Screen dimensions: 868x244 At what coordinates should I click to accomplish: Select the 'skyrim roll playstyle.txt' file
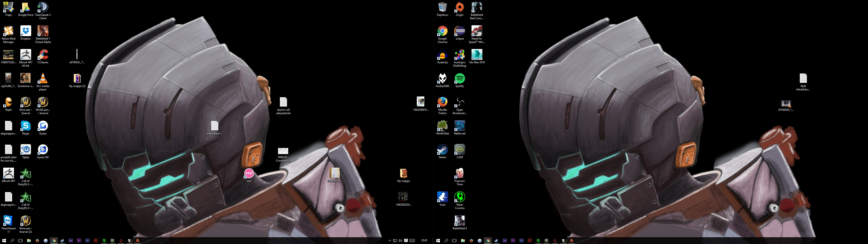coord(283,106)
